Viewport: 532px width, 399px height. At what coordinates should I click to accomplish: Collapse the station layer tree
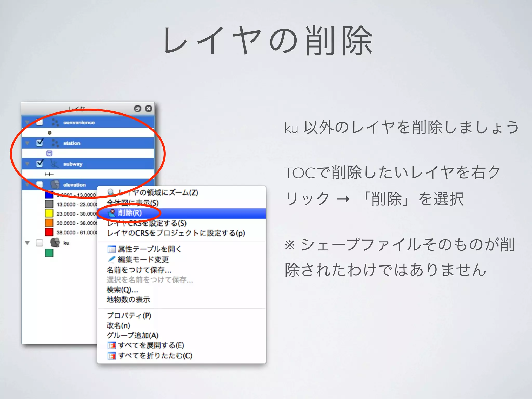(27, 143)
